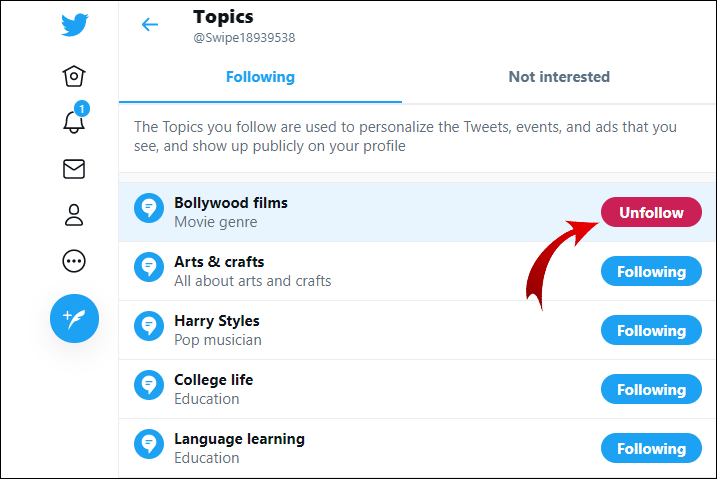717x479 pixels.
Task: Click the compose Tweet feather button
Action: click(74, 319)
